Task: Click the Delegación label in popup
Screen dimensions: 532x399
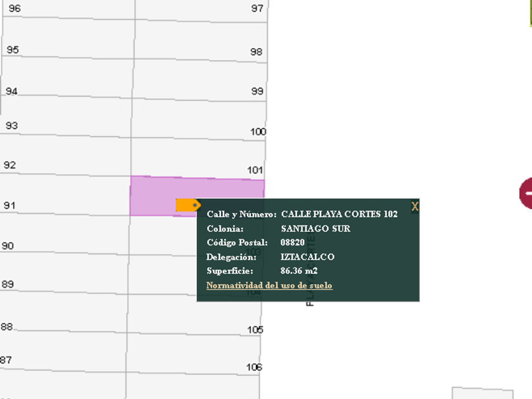Action: [x=231, y=257]
